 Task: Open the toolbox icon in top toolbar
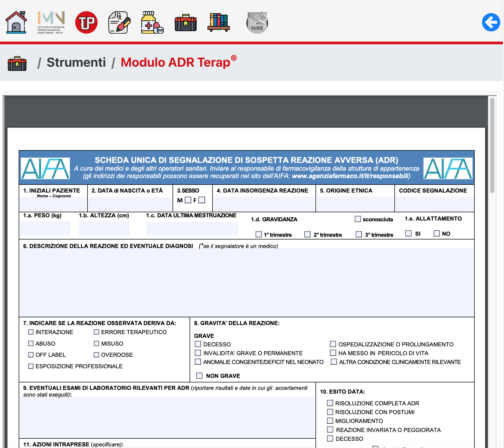click(x=186, y=23)
